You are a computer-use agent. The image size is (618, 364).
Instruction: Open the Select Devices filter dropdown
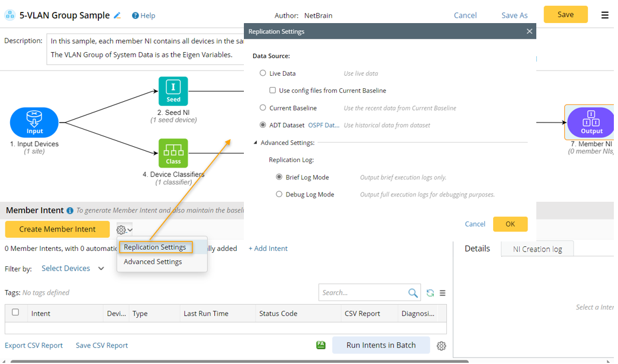(x=73, y=269)
